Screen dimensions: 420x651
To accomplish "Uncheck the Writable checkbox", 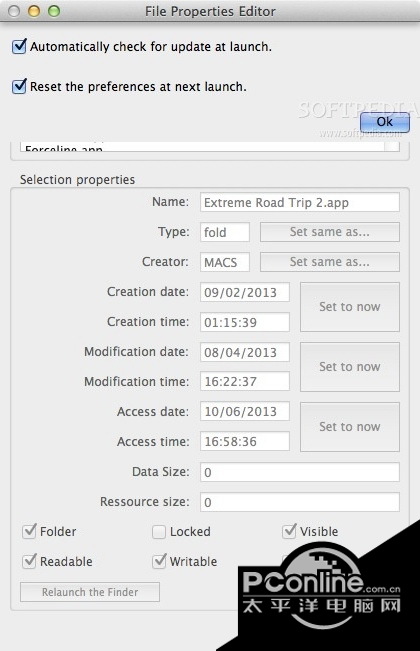I will (159, 561).
